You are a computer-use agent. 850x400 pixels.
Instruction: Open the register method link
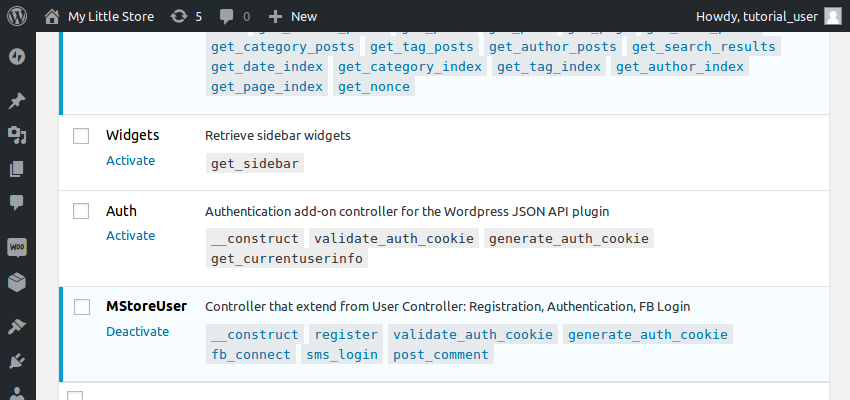click(346, 334)
